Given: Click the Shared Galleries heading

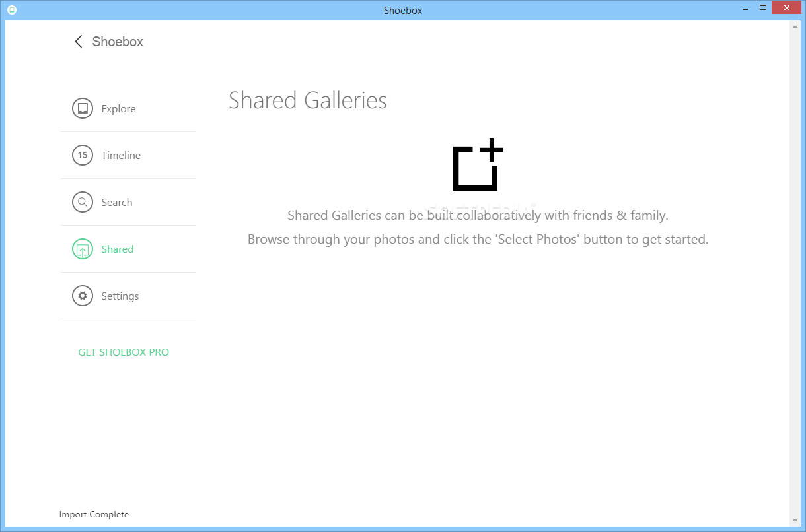Looking at the screenshot, I should click(x=308, y=100).
